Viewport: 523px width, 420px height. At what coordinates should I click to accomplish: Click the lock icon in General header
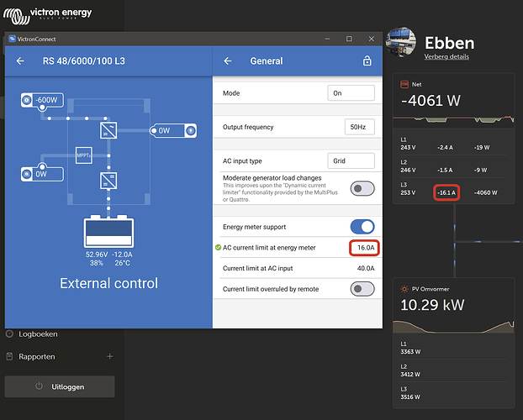click(367, 60)
